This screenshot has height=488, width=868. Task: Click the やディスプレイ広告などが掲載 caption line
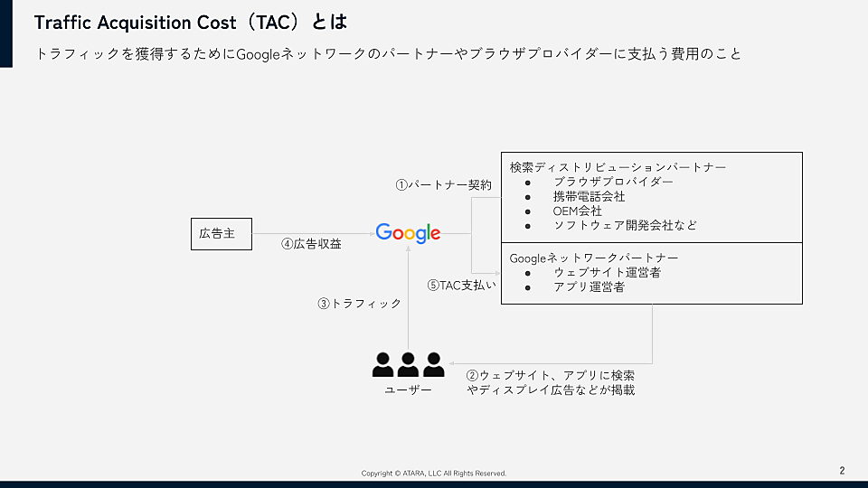pos(551,390)
